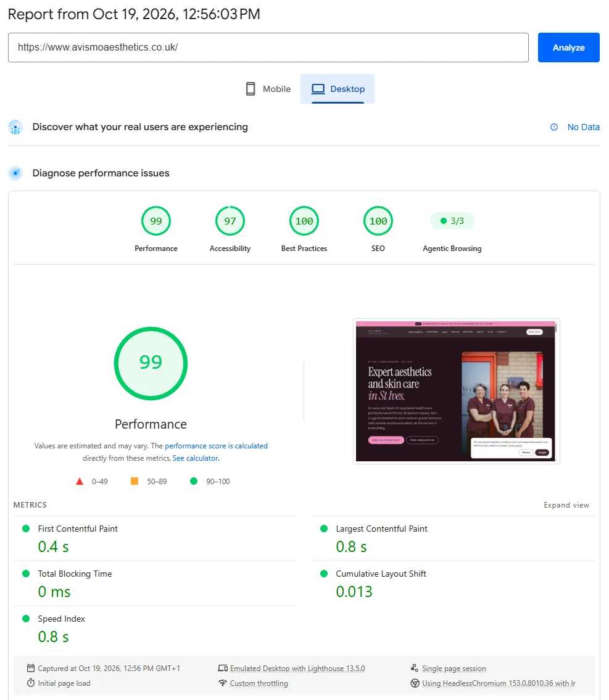Open the Using HeadlessChromium details
Screen dimensions: 609x700
[x=499, y=683]
